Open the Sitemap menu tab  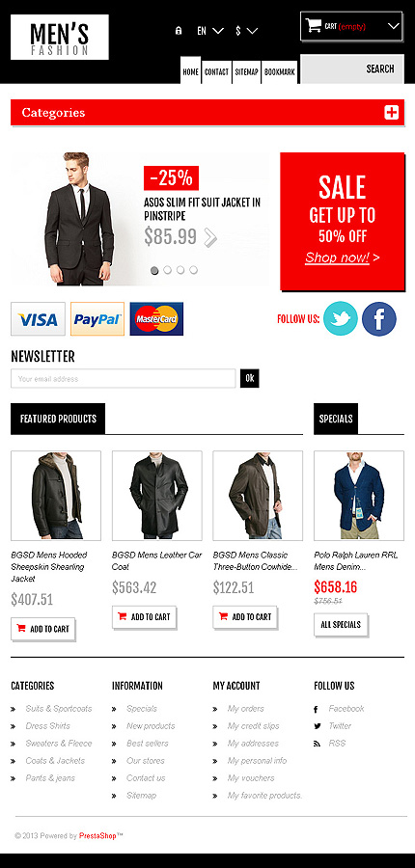(246, 72)
